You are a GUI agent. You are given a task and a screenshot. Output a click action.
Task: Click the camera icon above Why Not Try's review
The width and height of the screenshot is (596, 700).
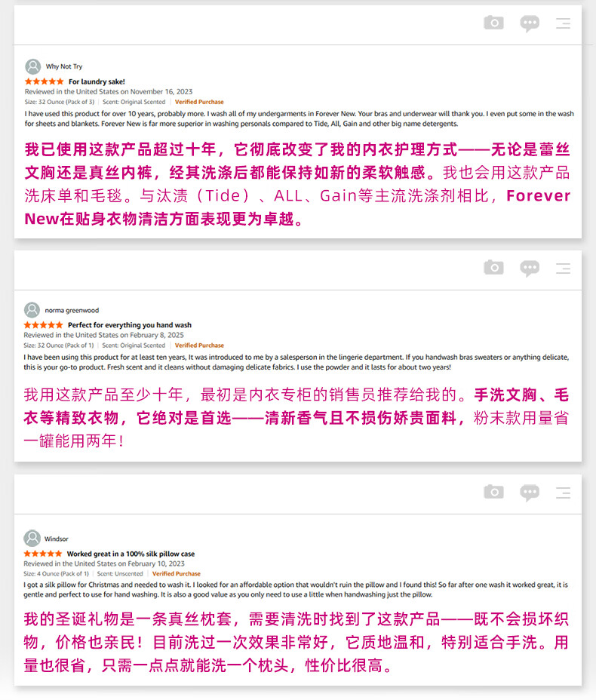[x=493, y=23]
